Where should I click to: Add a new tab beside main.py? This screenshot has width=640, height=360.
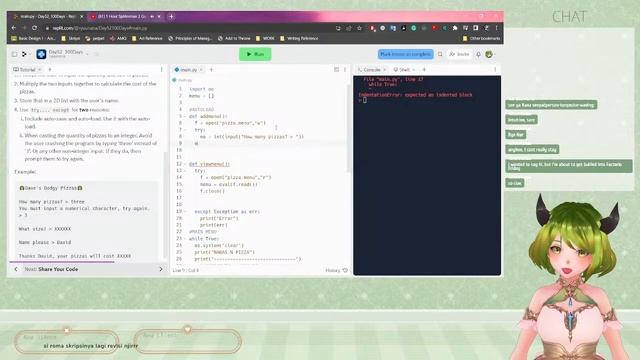tap(211, 70)
